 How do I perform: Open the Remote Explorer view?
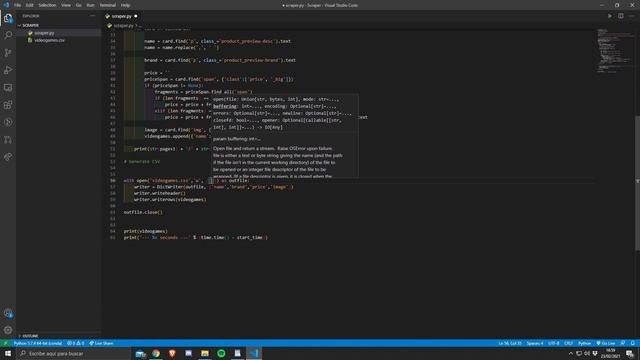point(8,87)
